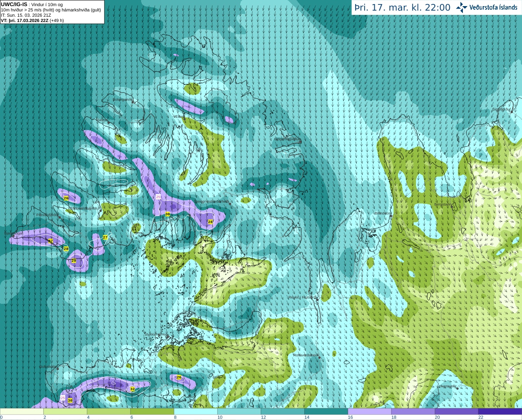Click the 8–10 m/s light cyan swatch
Image resolution: width=522 pixels, height=420 pixels.
(x=195, y=411)
